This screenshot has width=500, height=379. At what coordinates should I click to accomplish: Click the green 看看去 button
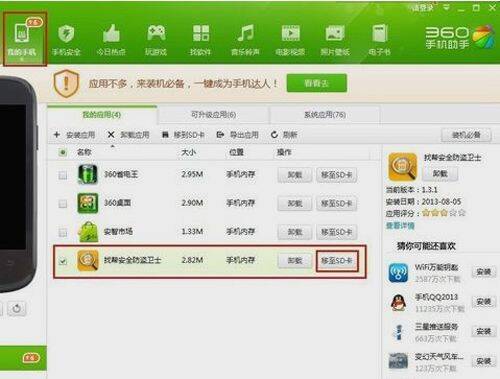pyautogui.click(x=317, y=83)
